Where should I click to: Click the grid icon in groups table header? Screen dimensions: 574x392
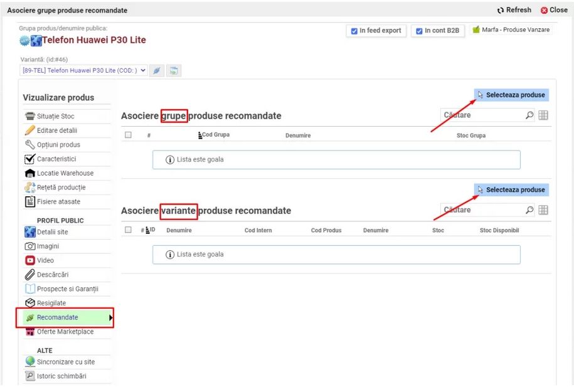point(543,115)
